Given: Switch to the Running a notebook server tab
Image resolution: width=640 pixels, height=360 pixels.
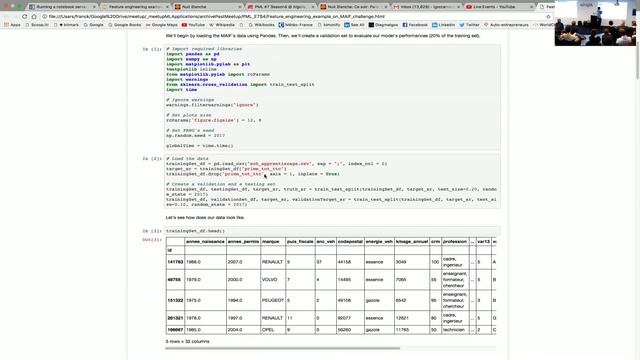Looking at the screenshot, I should [61, 7].
